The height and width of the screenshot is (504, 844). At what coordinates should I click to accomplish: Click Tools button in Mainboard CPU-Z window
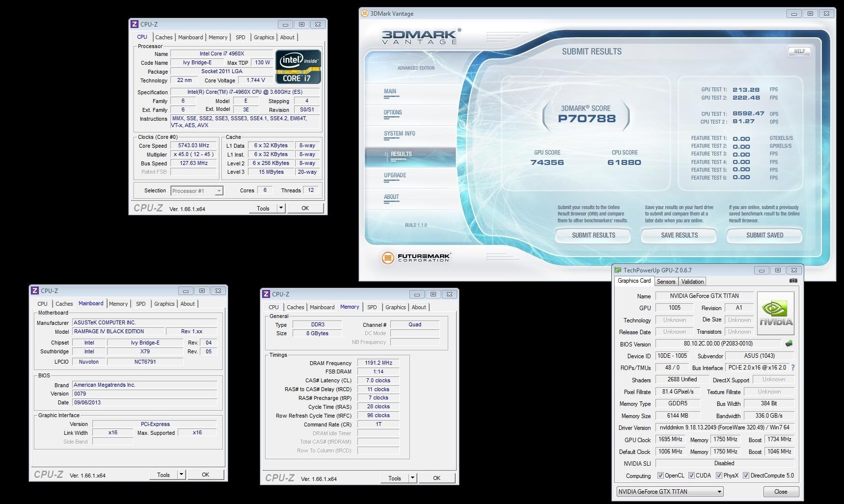coord(163,475)
